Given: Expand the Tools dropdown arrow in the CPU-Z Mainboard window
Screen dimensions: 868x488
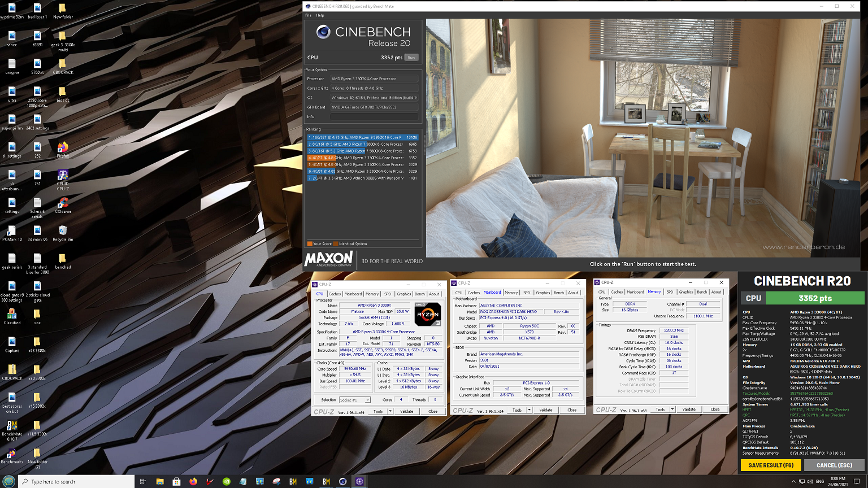Looking at the screenshot, I should 529,410.
